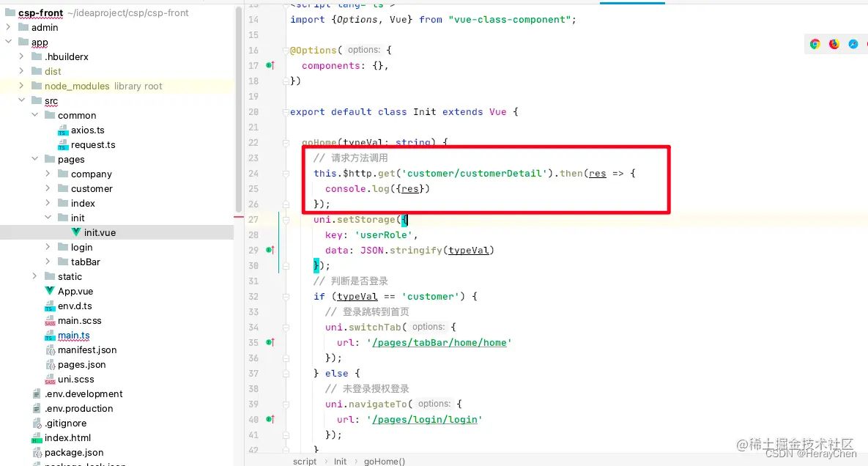Viewport: 868px width, 466px height.
Task: Expand the .hbuilderx folder
Action: [21, 56]
